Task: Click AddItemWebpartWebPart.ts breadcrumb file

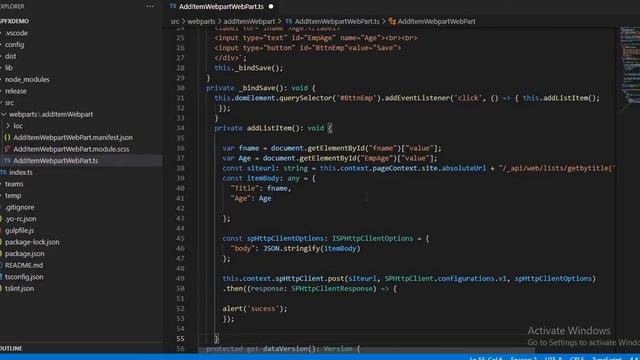Action: [x=337, y=21]
